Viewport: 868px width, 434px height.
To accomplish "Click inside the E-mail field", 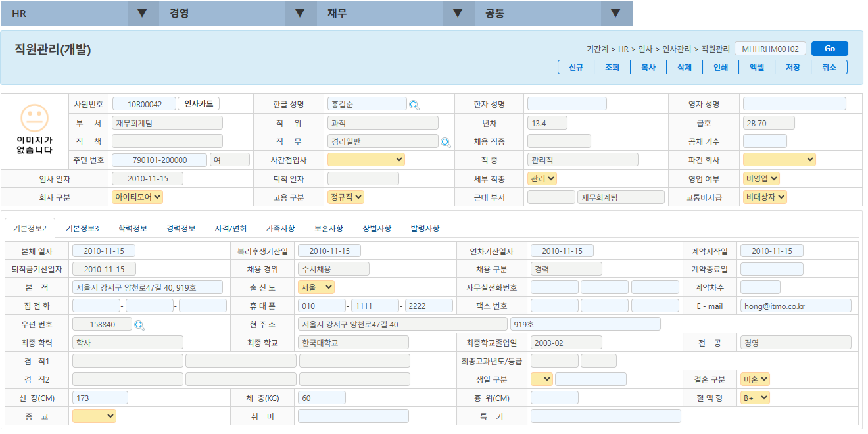I will pos(796,304).
